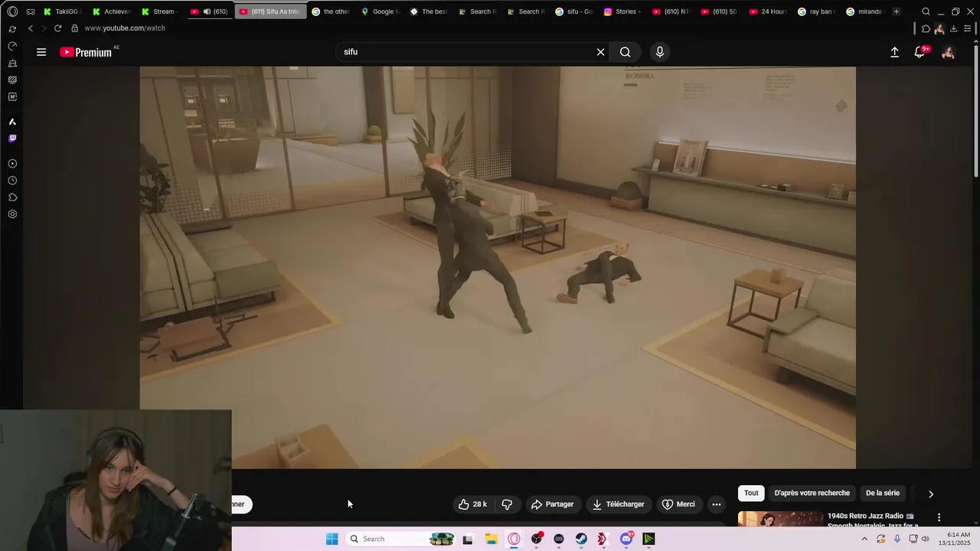Image resolution: width=980 pixels, height=551 pixels.
Task: Reload the current YouTube page
Action: pyautogui.click(x=57, y=28)
